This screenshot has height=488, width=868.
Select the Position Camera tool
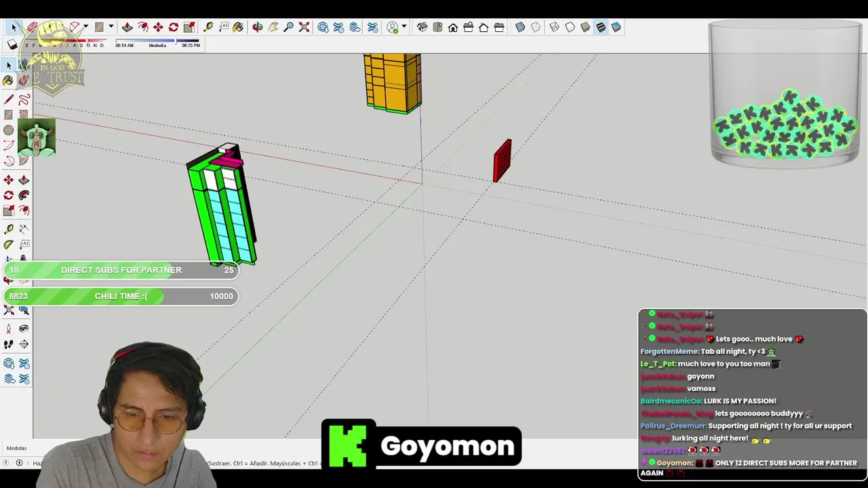(x=9, y=329)
